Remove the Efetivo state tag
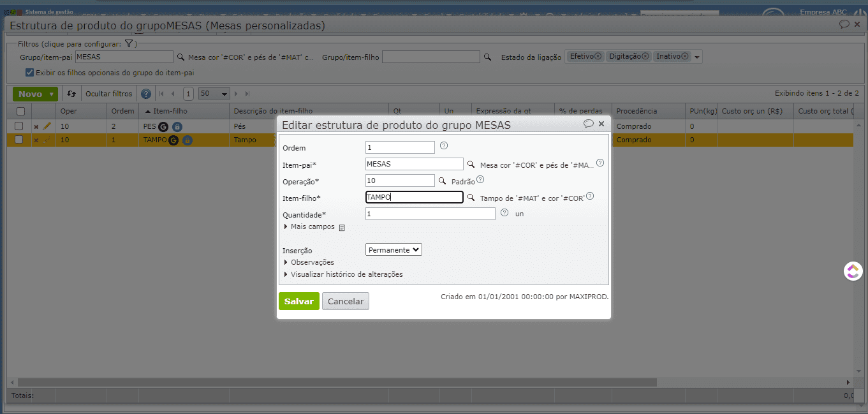The height and width of the screenshot is (414, 868). [598, 56]
